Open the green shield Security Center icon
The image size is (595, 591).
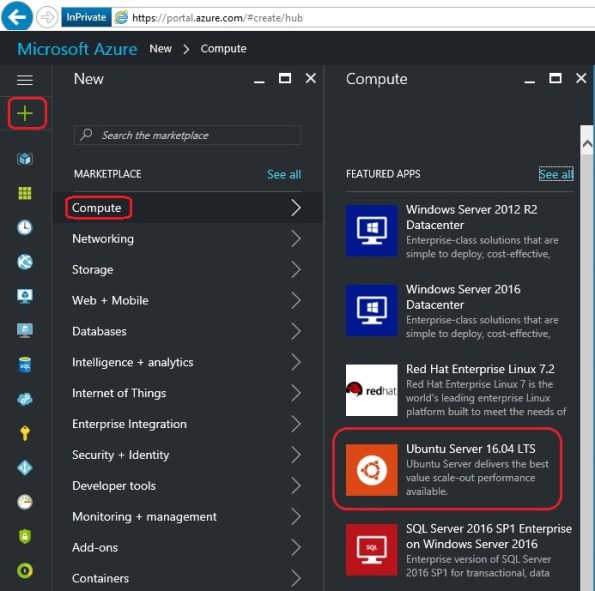point(25,536)
